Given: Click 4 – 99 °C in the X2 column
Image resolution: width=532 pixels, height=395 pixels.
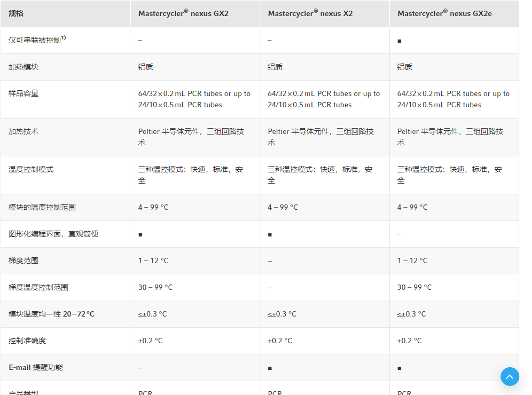Looking at the screenshot, I should pos(283,207).
